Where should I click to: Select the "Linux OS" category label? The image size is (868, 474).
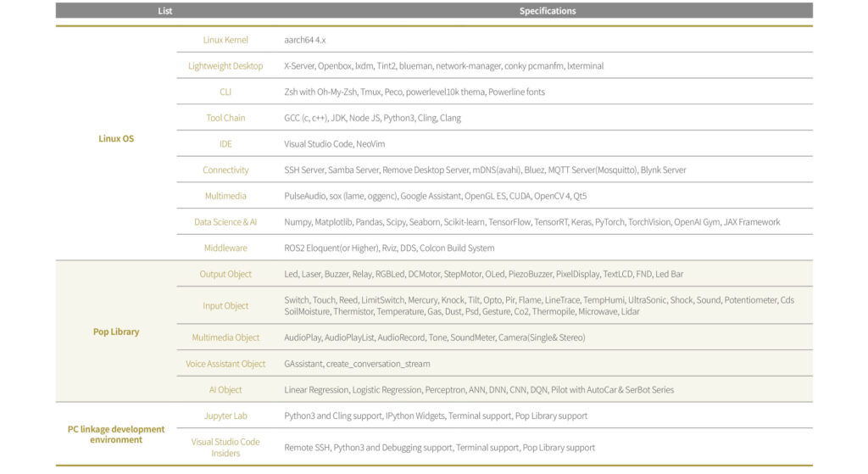click(x=116, y=138)
